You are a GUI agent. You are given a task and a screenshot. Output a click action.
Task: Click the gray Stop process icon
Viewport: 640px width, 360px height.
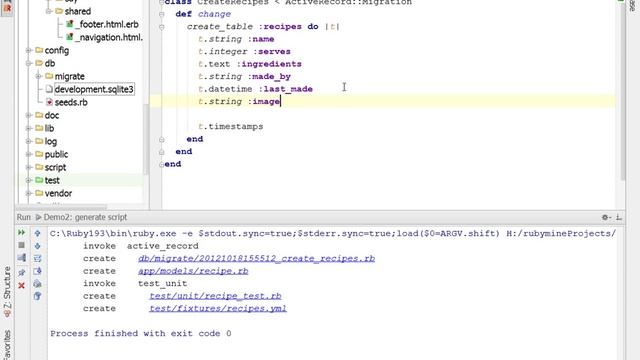tap(21, 245)
